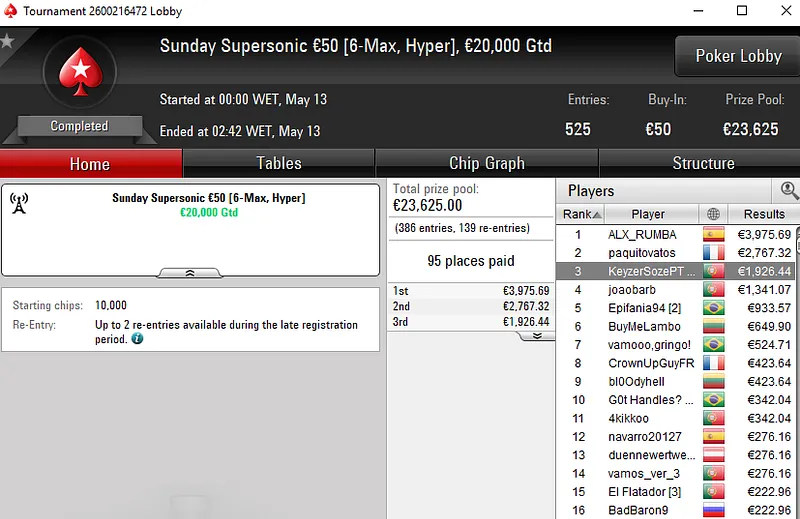Select the BuyMeLambo player row
The width and height of the screenshot is (800, 519).
tap(644, 327)
